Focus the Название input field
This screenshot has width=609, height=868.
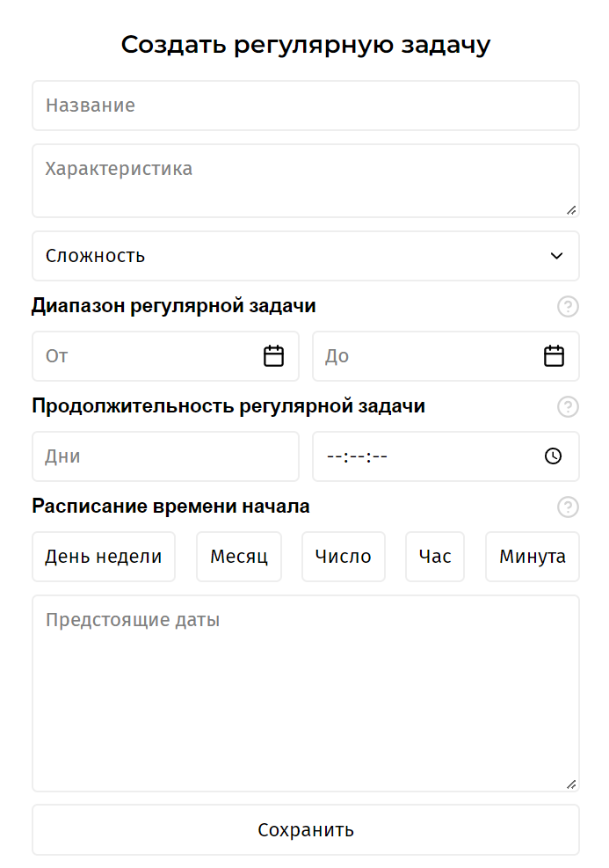click(305, 106)
